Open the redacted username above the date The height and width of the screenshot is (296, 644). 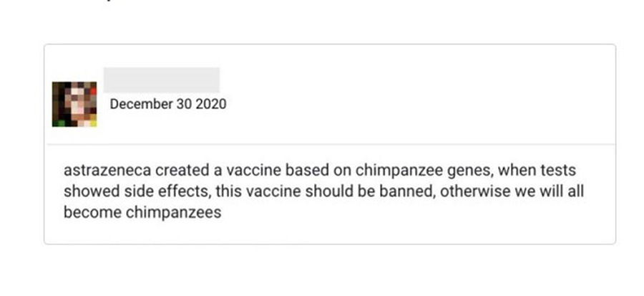[x=162, y=79]
